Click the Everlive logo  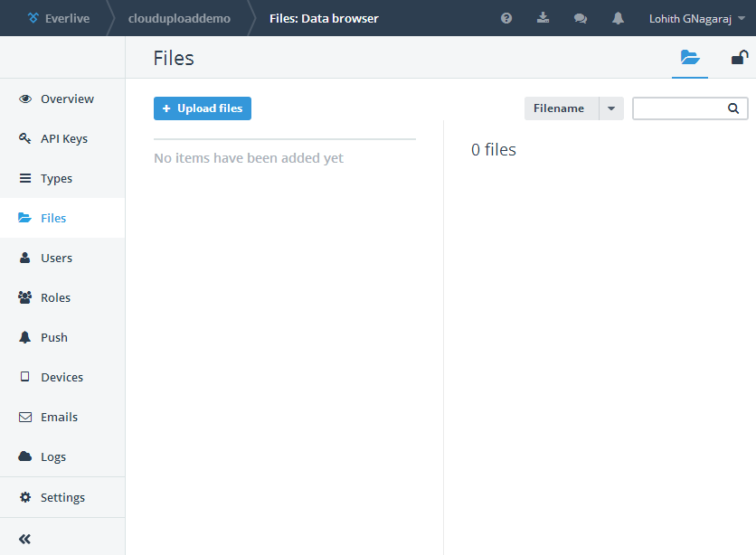[58, 18]
